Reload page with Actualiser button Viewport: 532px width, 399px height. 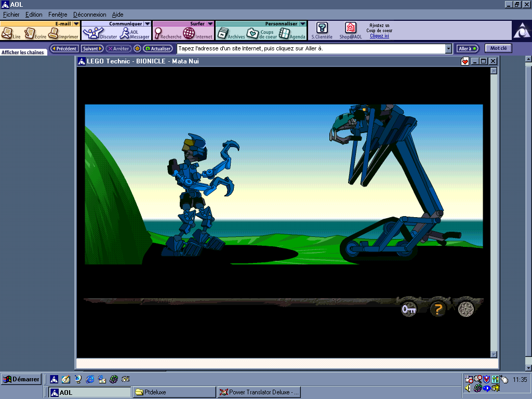click(x=158, y=48)
